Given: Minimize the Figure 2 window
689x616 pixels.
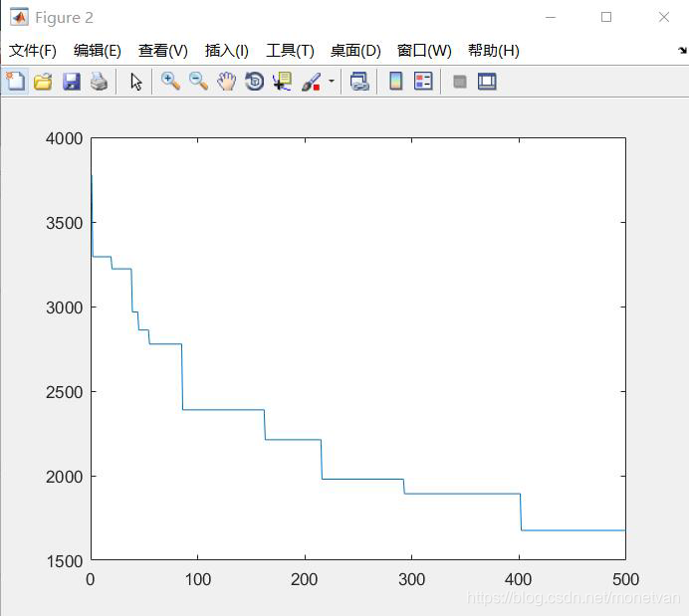Looking at the screenshot, I should (551, 18).
